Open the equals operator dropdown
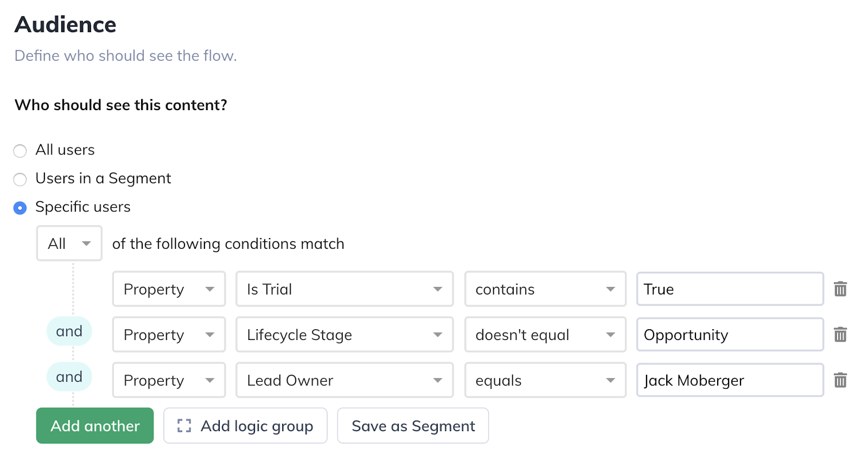Image resolution: width=868 pixels, height=455 pixels. point(545,380)
